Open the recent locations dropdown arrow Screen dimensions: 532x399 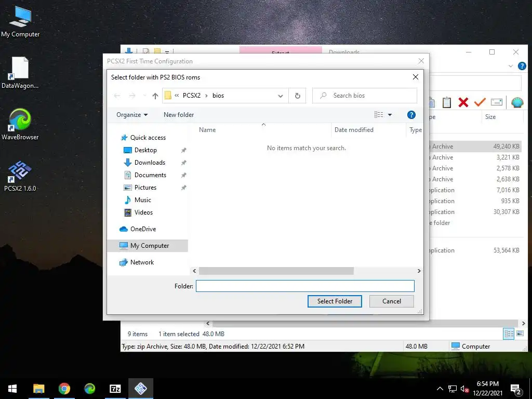click(144, 96)
